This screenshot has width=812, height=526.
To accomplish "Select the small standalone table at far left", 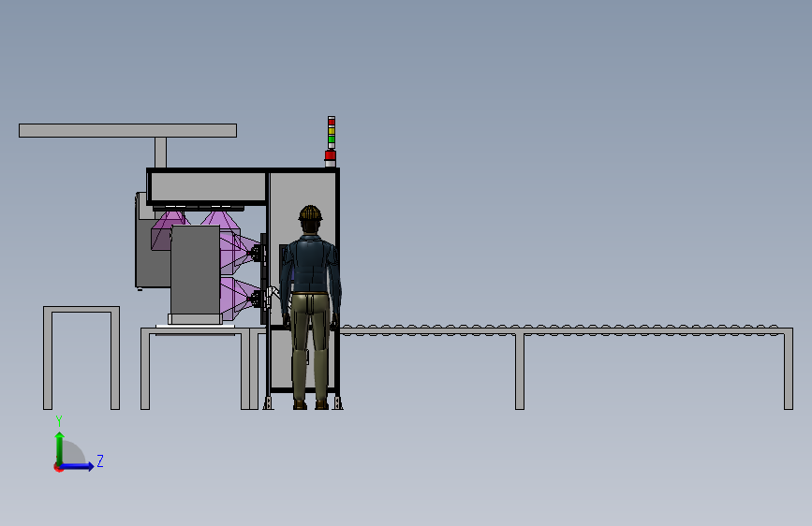I will pos(81,358).
